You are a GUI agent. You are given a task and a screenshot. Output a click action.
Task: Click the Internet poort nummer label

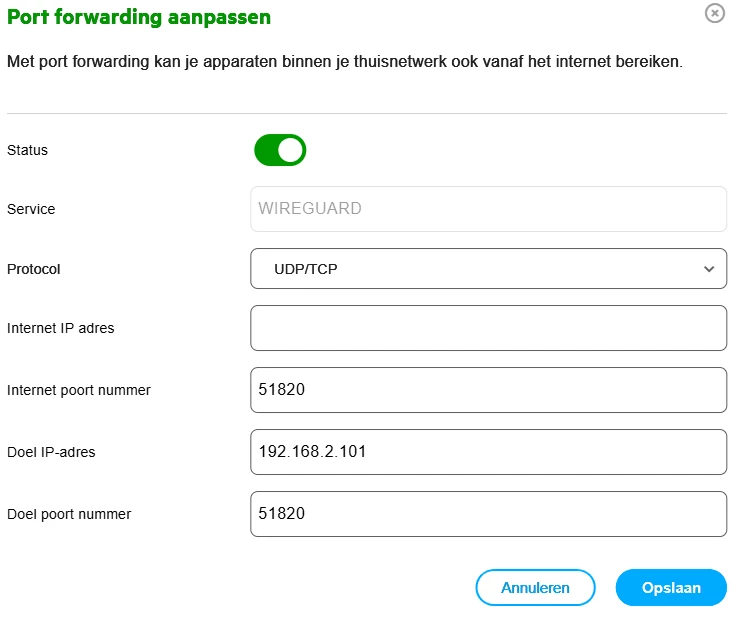coord(79,390)
